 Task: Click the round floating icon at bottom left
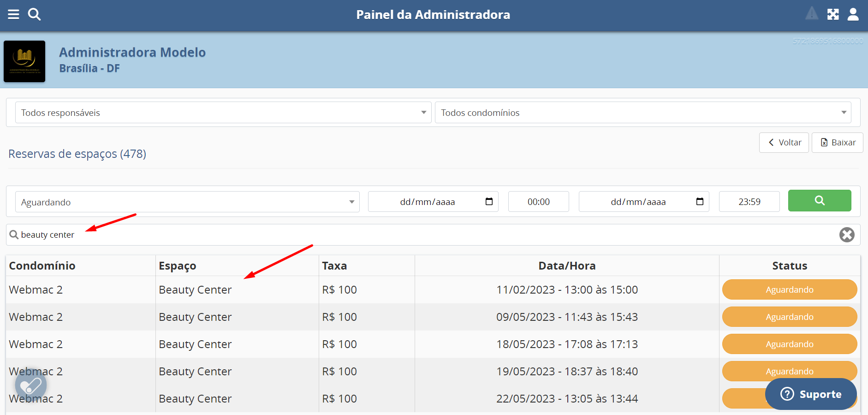(31, 385)
